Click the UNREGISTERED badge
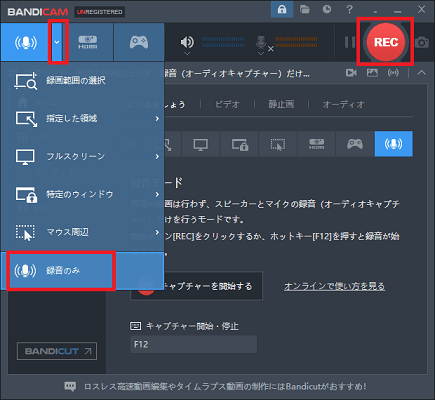 click(x=100, y=12)
